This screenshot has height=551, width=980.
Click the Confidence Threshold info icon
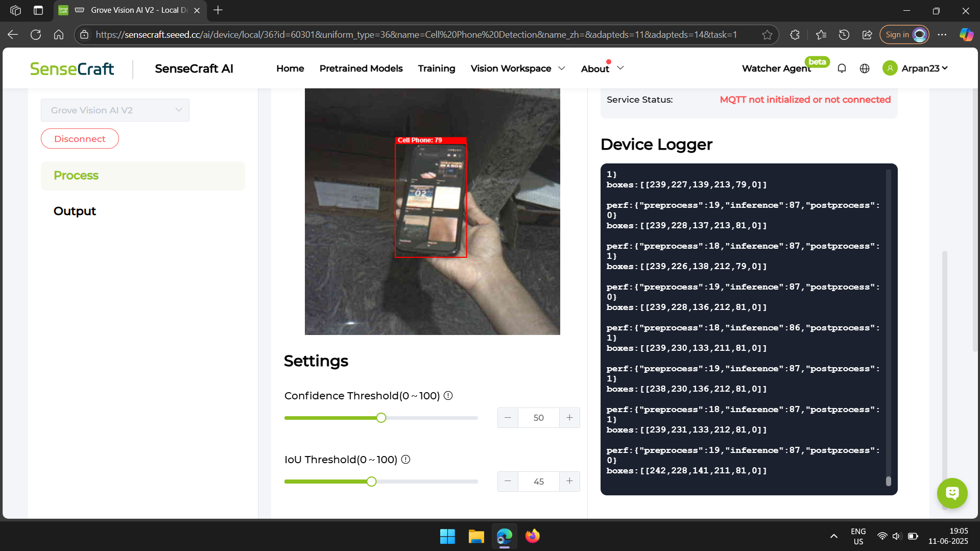point(448,396)
